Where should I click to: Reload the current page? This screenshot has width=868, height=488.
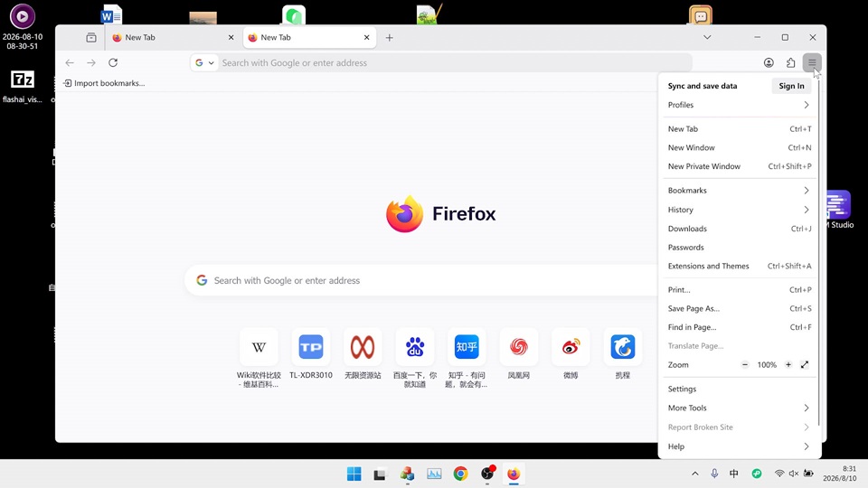tap(113, 62)
